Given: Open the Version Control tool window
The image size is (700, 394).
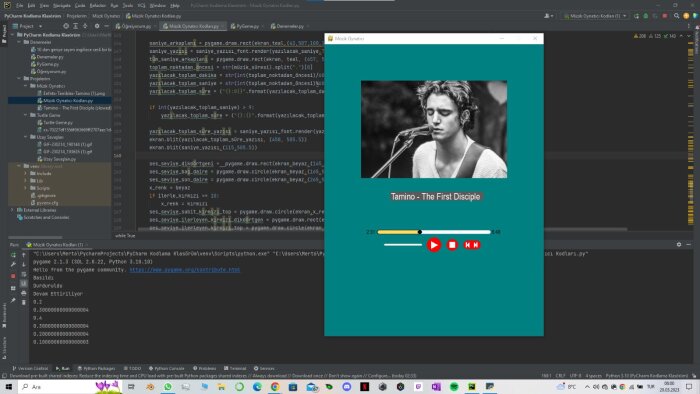Looking at the screenshot, I should click(30, 369).
